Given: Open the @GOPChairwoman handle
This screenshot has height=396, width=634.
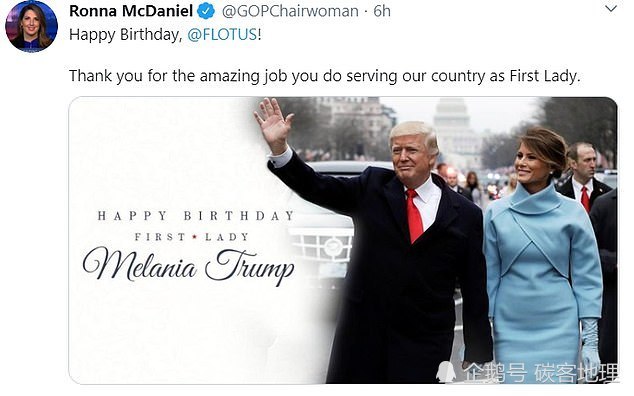Looking at the screenshot, I should [x=290, y=11].
